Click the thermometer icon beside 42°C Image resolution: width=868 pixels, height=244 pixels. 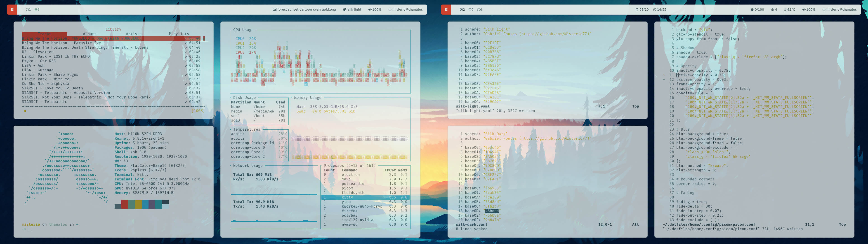click(785, 10)
